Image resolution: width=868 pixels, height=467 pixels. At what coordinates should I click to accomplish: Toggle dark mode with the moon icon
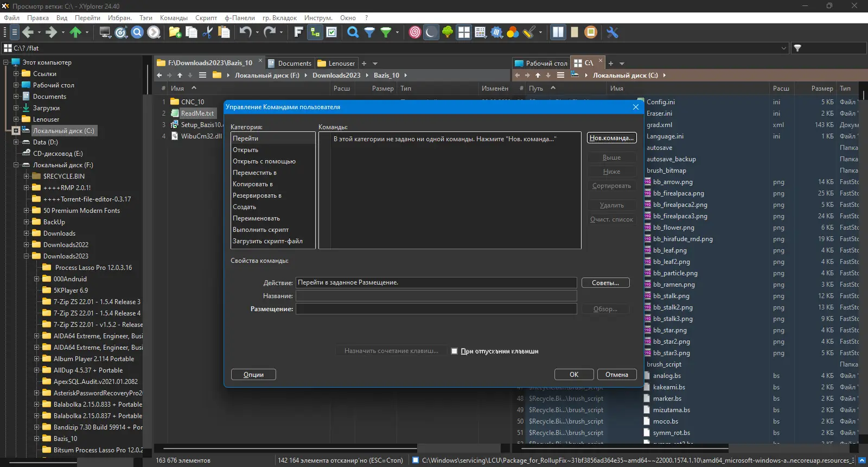pyautogui.click(x=431, y=33)
